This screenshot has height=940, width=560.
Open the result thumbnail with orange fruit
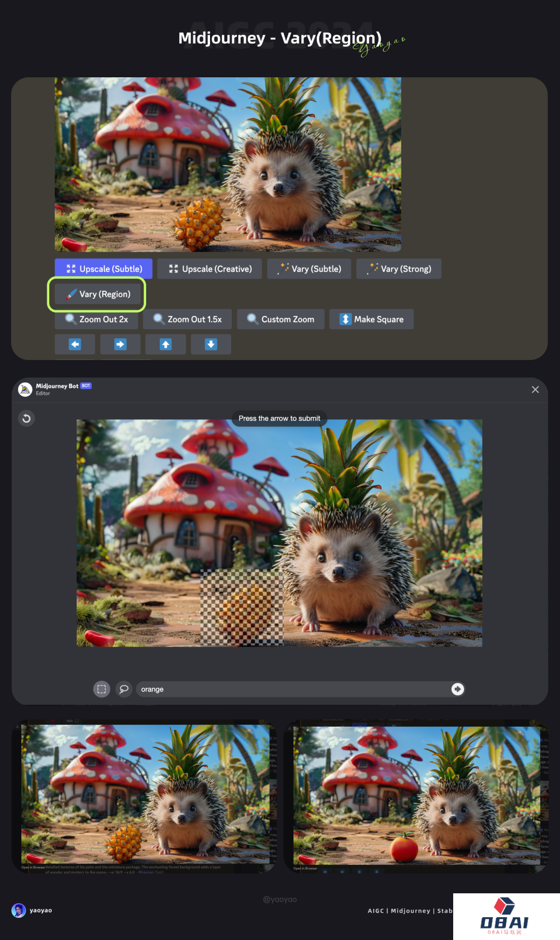tap(417, 795)
